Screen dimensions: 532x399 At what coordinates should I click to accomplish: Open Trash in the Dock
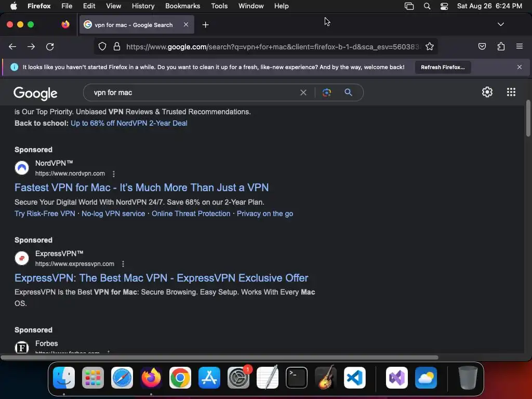468,378
